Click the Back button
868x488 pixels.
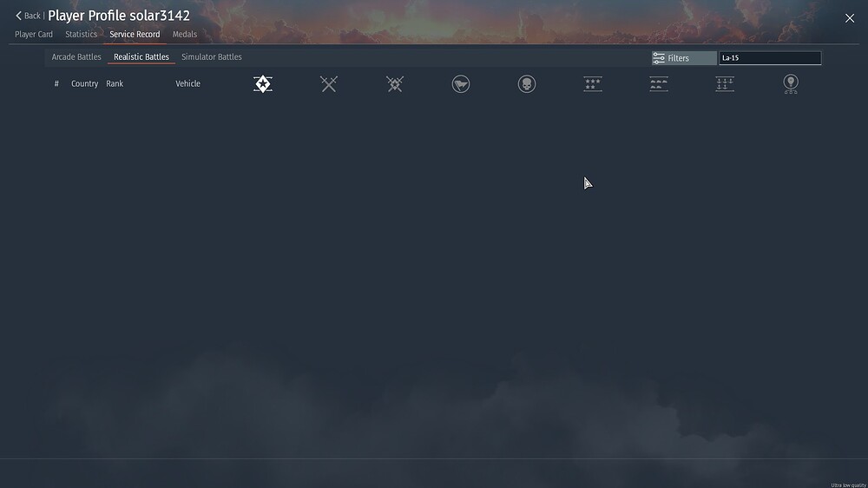click(28, 16)
